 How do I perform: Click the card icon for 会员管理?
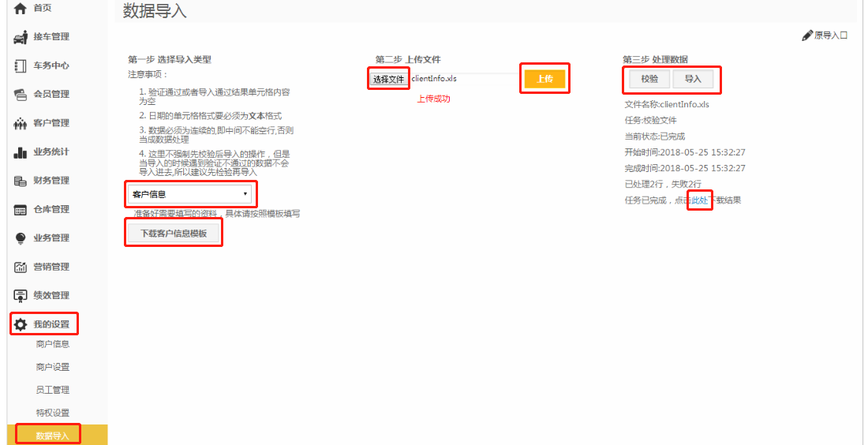pyautogui.click(x=21, y=95)
